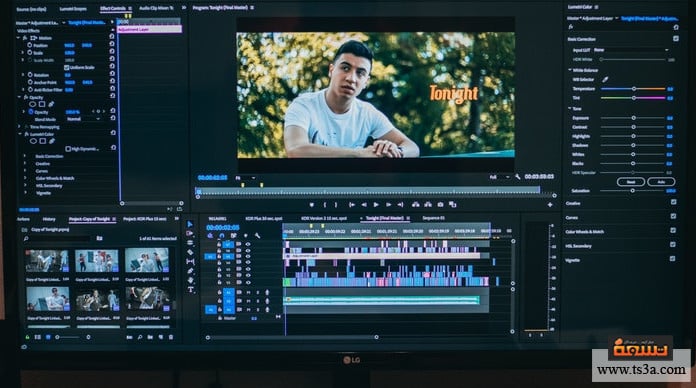Image resolution: width=696 pixels, height=388 pixels.
Task: Click the timeline timecode field
Action: (x=222, y=227)
